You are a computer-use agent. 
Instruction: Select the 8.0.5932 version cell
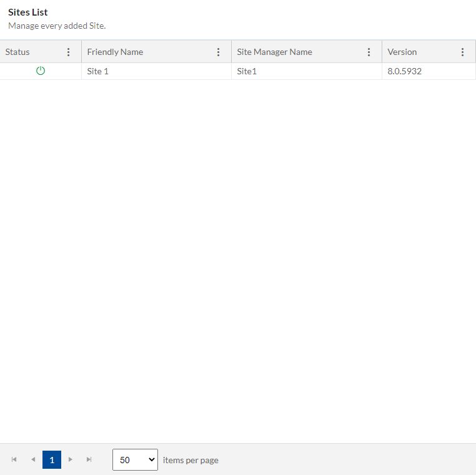pos(429,71)
